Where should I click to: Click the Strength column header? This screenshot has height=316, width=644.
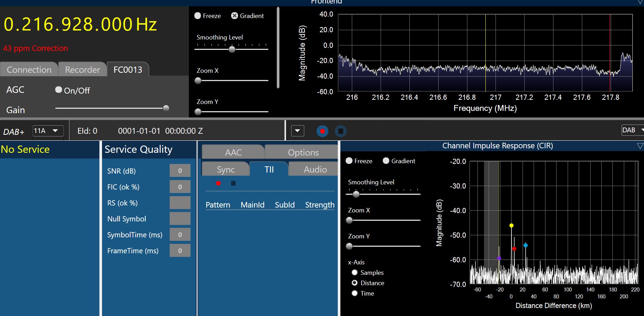click(320, 205)
